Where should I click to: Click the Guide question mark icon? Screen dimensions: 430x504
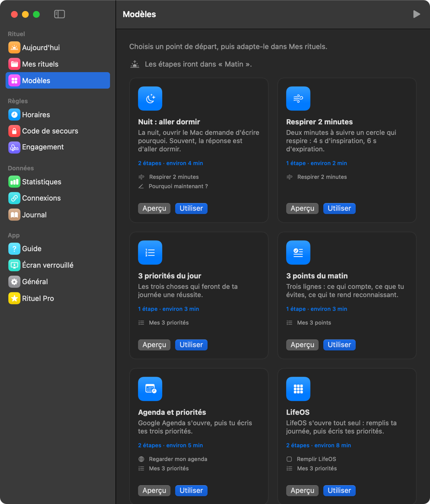click(x=14, y=249)
